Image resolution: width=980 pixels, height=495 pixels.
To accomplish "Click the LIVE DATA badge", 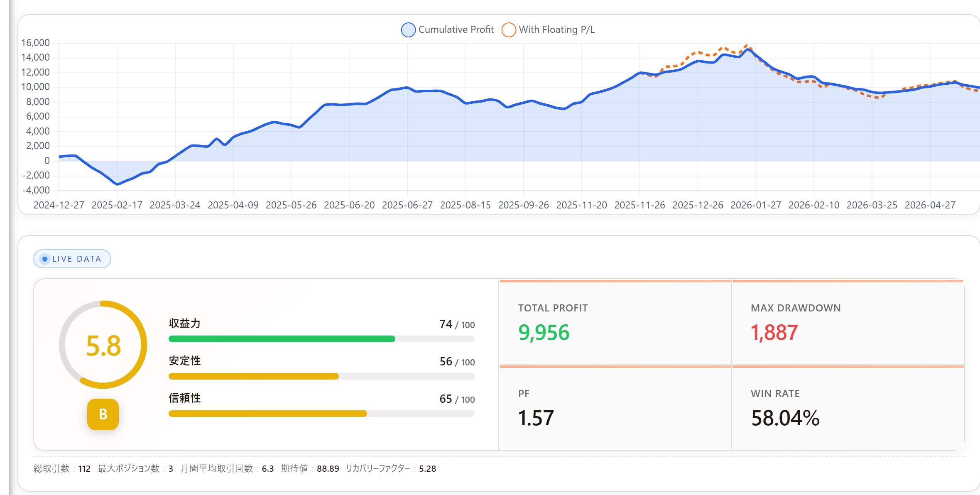I will (72, 259).
